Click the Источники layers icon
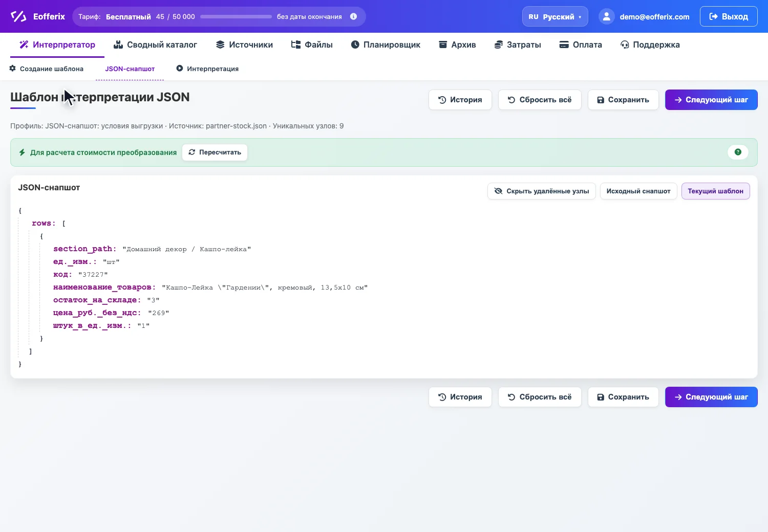Viewport: 768px width, 532px height. [x=220, y=45]
